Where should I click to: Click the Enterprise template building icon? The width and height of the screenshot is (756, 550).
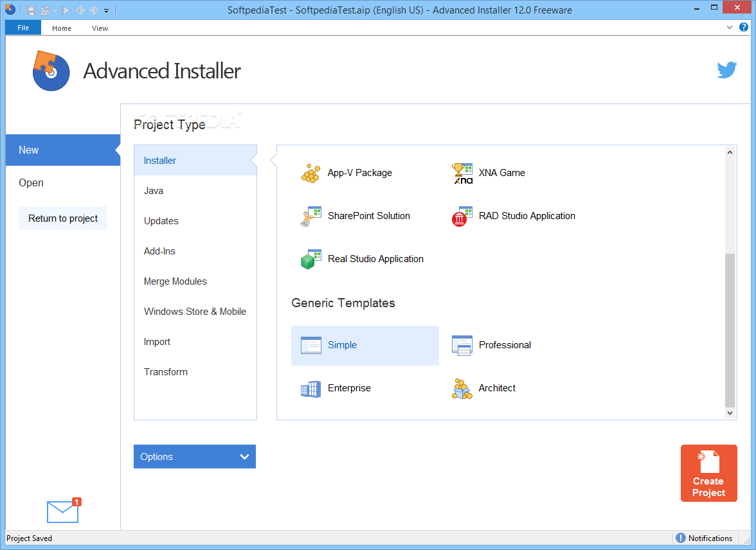(x=310, y=389)
